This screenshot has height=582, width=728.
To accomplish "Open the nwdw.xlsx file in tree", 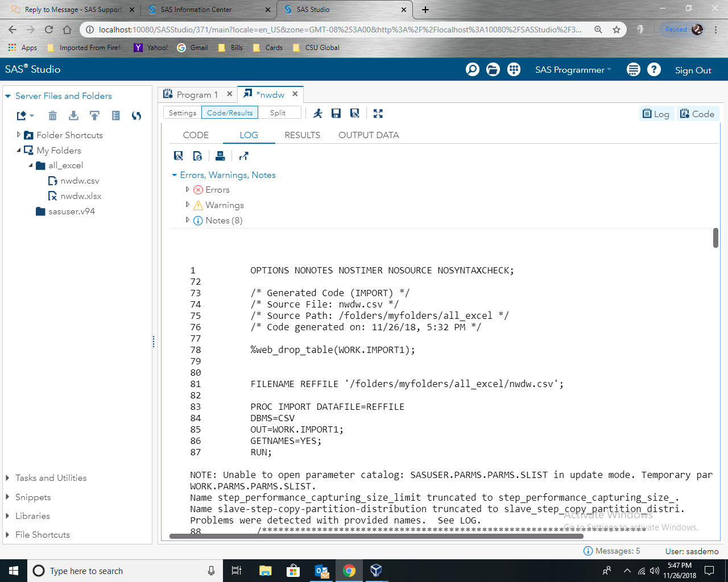I will [x=81, y=196].
